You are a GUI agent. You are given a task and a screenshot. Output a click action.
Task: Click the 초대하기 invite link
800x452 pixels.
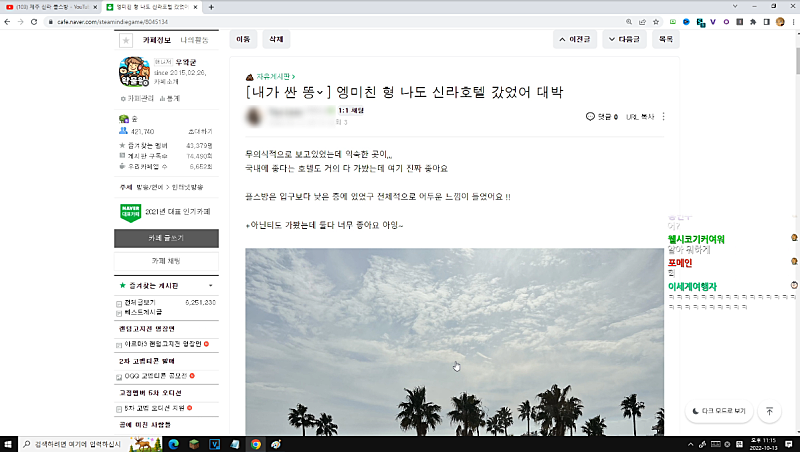(200, 132)
